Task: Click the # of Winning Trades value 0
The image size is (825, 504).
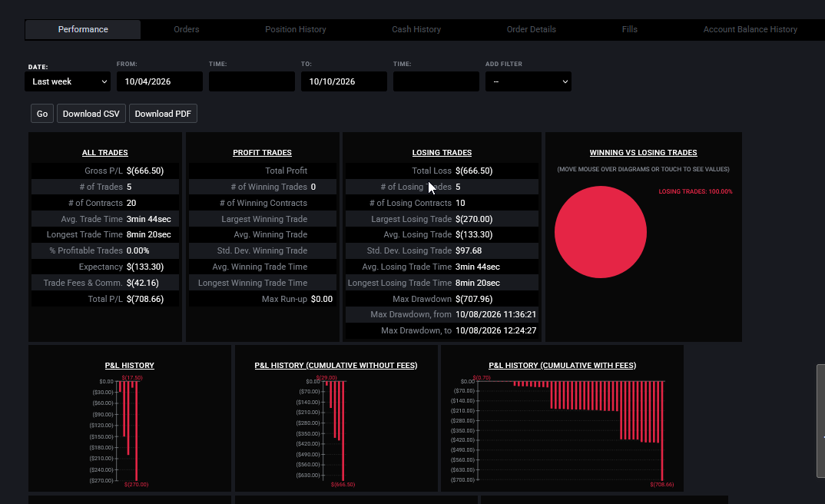Action: point(313,187)
